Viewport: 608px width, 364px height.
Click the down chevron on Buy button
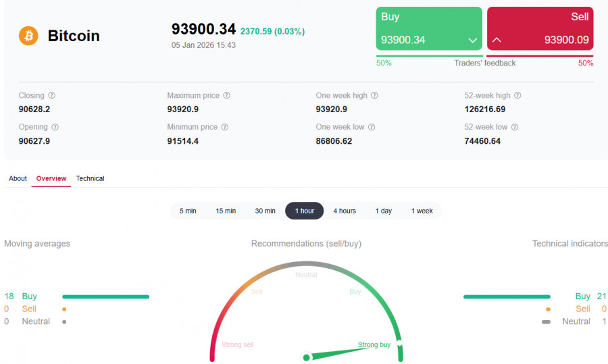472,41
